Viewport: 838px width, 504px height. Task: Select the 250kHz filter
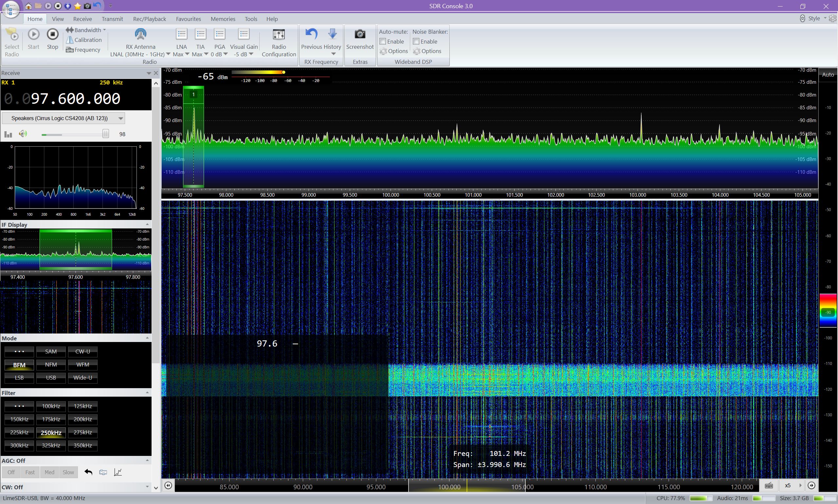pos(51,432)
